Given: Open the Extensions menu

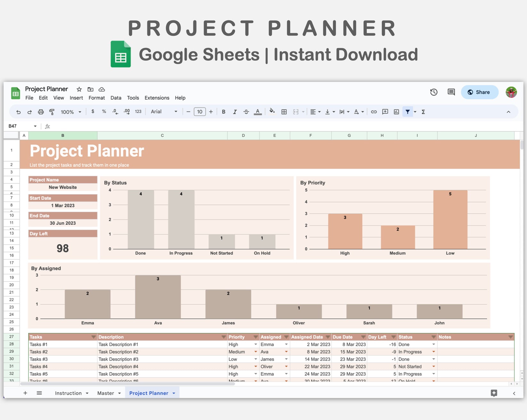Looking at the screenshot, I should pos(157,98).
